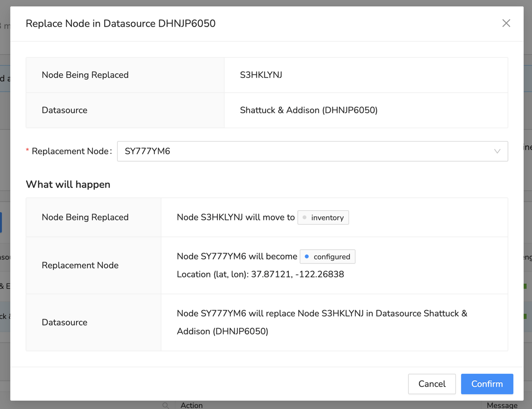Viewport: 532px width, 409px height.
Task: Select the Node Being Replaced row label
Action: click(x=85, y=75)
